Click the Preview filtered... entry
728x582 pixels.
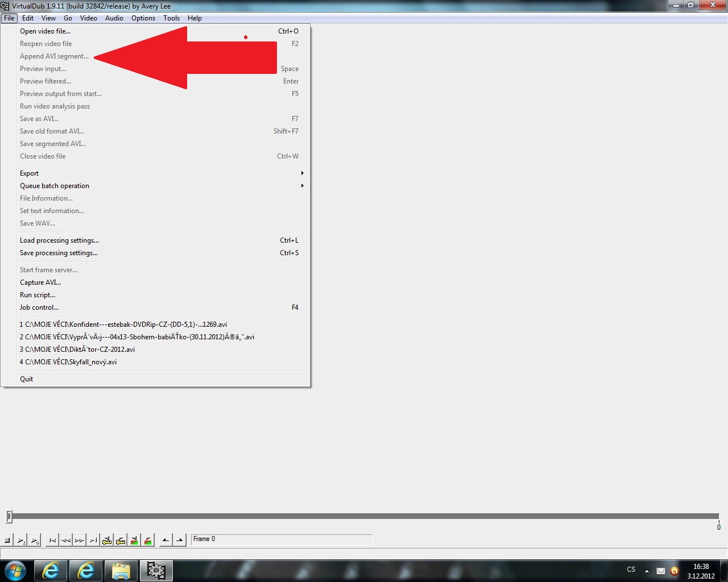pos(156,81)
